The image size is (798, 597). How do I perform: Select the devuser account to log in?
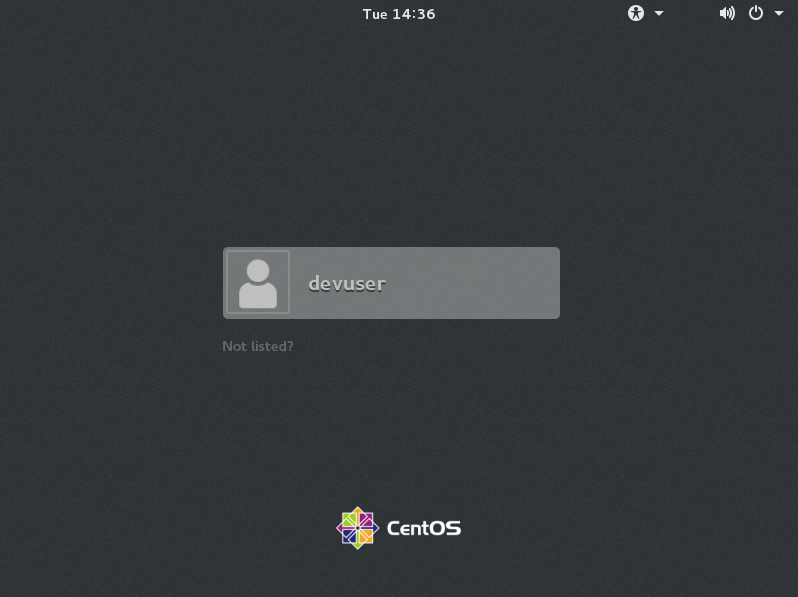click(391, 283)
